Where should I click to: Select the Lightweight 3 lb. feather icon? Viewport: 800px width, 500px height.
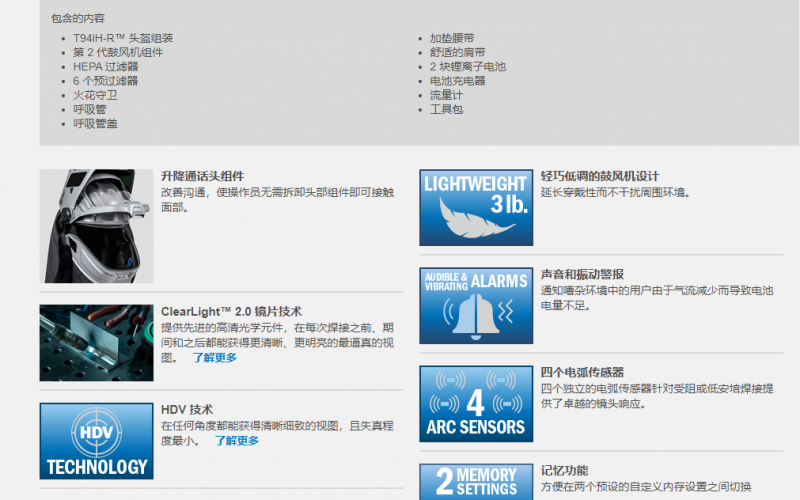pos(476,208)
